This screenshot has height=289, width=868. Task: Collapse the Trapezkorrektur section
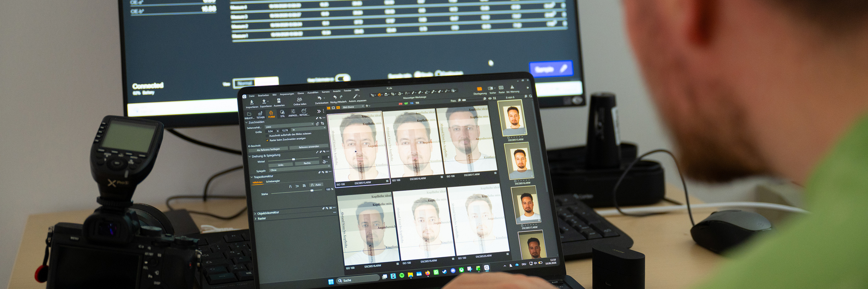pos(252,177)
